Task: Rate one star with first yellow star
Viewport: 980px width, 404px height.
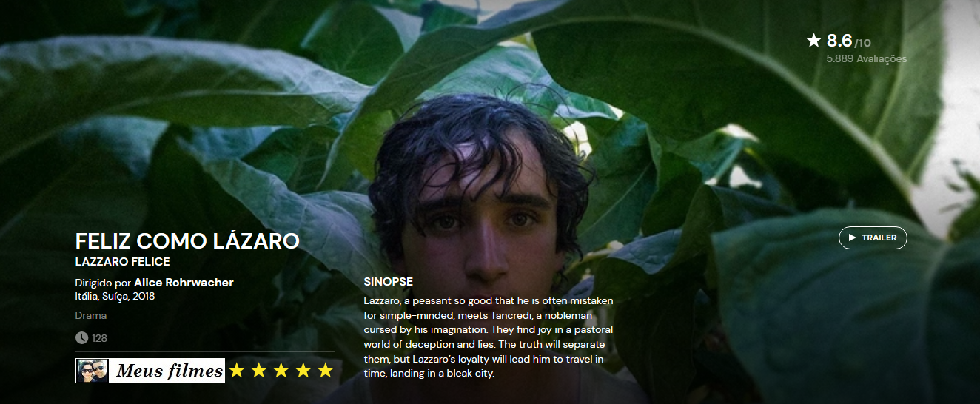Action: 236,371
